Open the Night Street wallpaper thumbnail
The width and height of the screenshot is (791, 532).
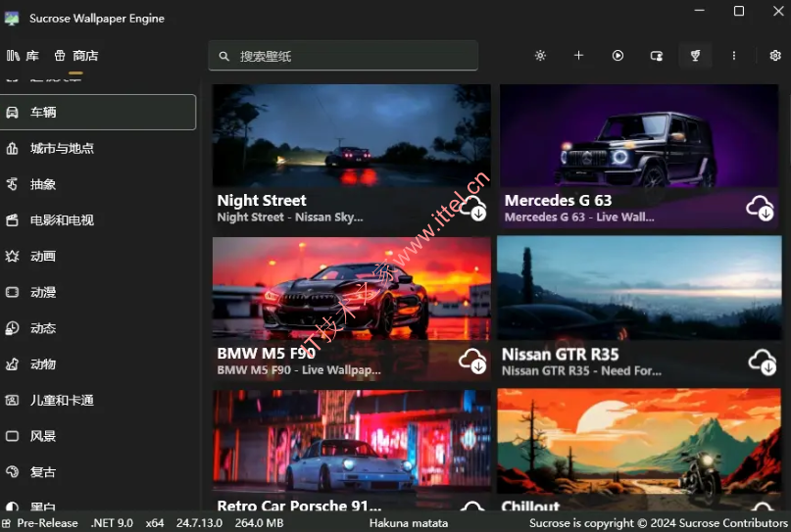[352, 135]
